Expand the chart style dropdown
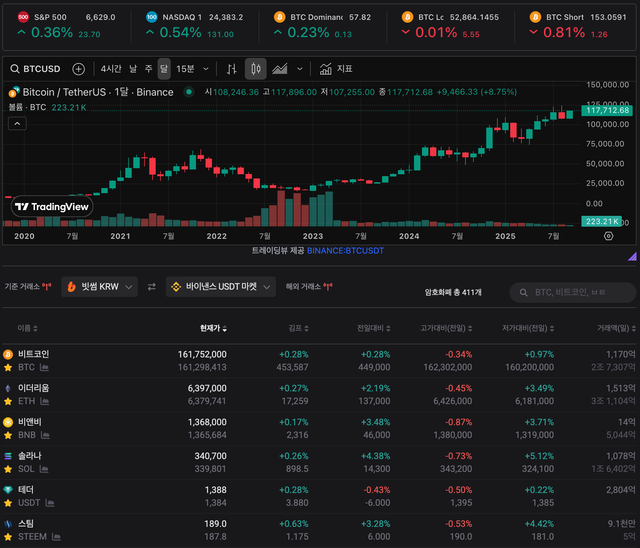The width and height of the screenshot is (640, 548). (x=300, y=69)
